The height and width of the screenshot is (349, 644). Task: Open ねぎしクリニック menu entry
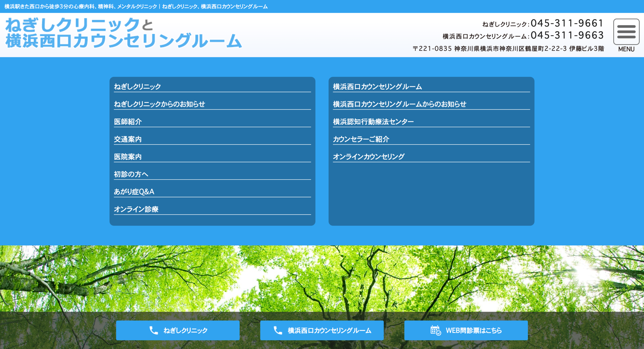(x=212, y=86)
